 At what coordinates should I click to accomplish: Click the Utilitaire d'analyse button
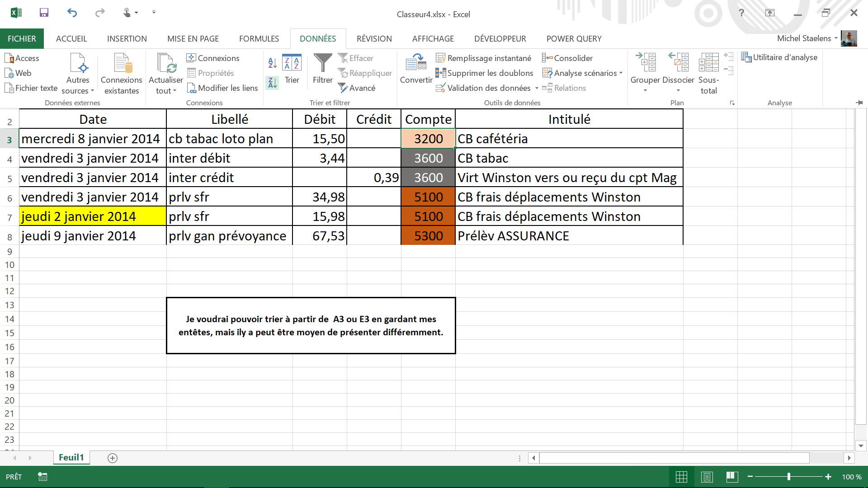[779, 57]
